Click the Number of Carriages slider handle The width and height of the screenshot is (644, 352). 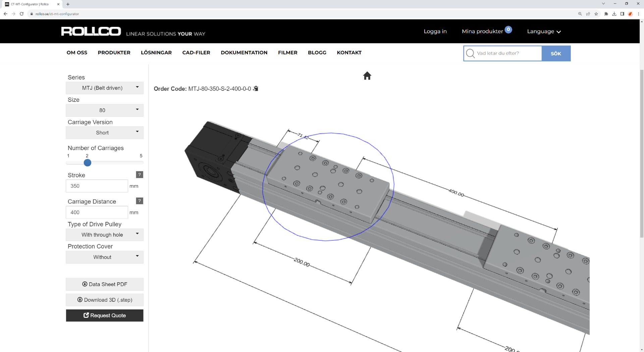click(88, 163)
